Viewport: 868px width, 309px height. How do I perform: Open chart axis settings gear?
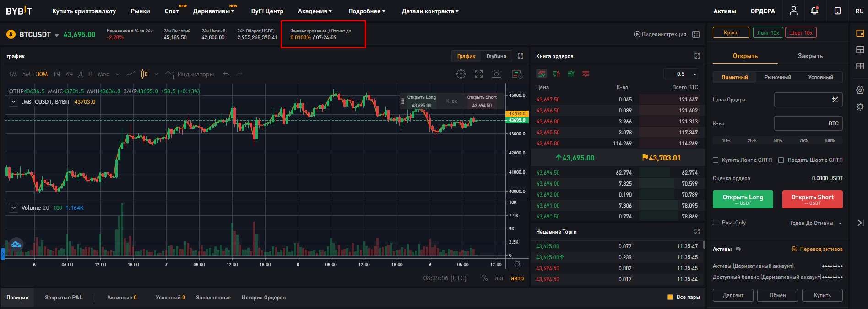tap(517, 264)
